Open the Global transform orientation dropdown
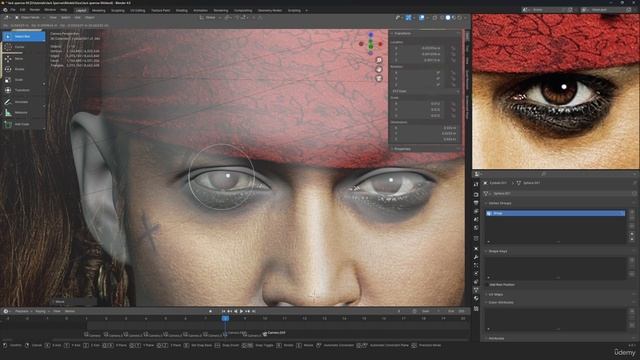 209,18
